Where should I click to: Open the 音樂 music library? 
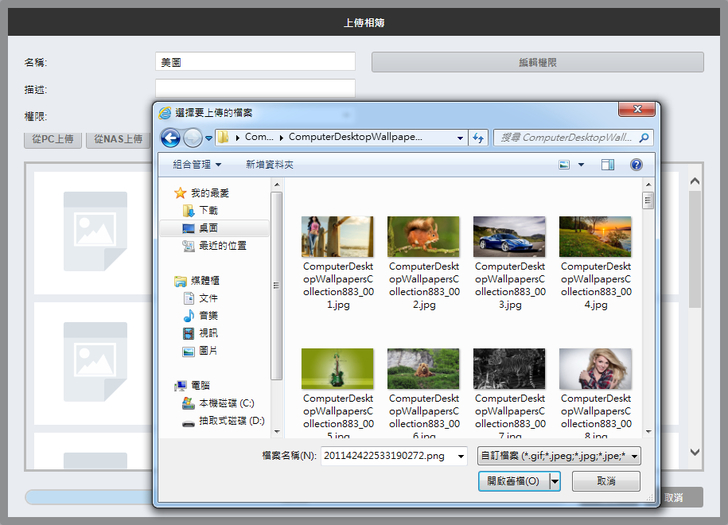pos(201,316)
